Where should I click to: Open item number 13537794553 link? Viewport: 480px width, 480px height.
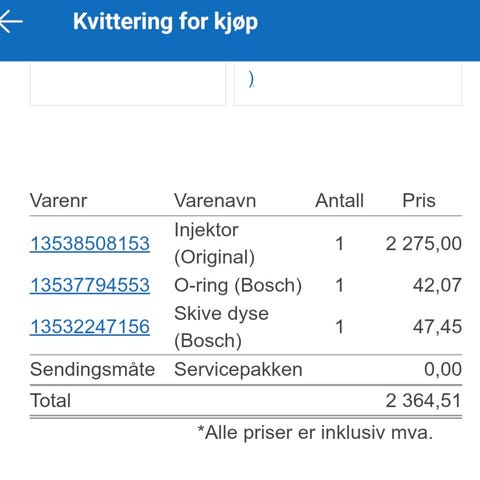click(x=90, y=285)
